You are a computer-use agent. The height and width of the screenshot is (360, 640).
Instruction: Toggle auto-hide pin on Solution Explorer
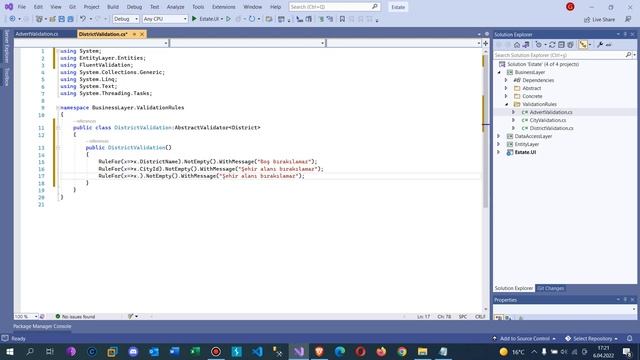tap(625, 35)
